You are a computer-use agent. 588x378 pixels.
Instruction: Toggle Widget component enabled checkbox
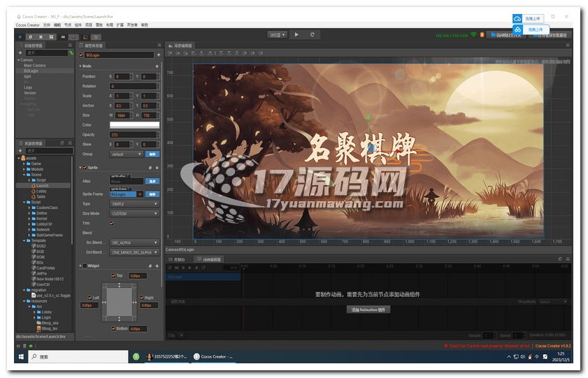tap(85, 266)
